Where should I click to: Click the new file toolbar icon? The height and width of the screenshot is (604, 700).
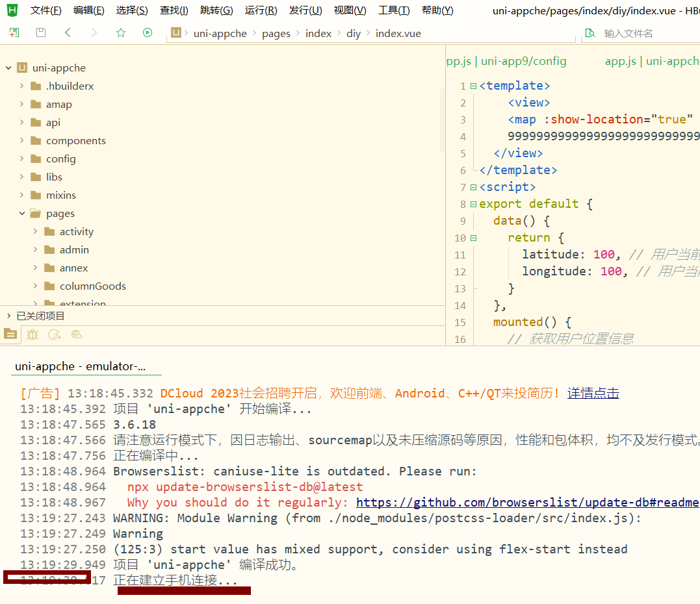14,32
